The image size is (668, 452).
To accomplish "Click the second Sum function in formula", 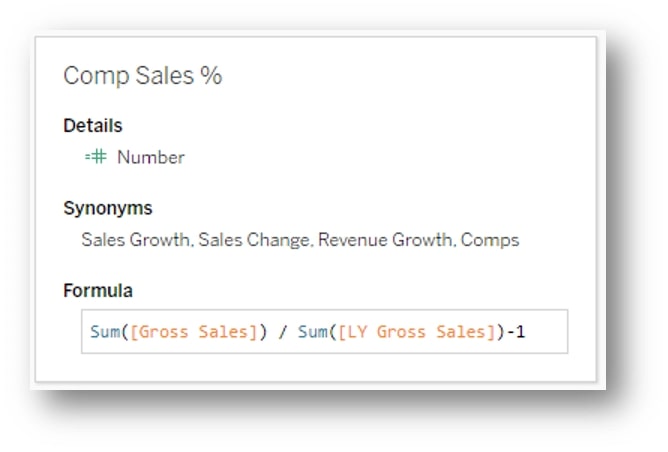I will [313, 331].
